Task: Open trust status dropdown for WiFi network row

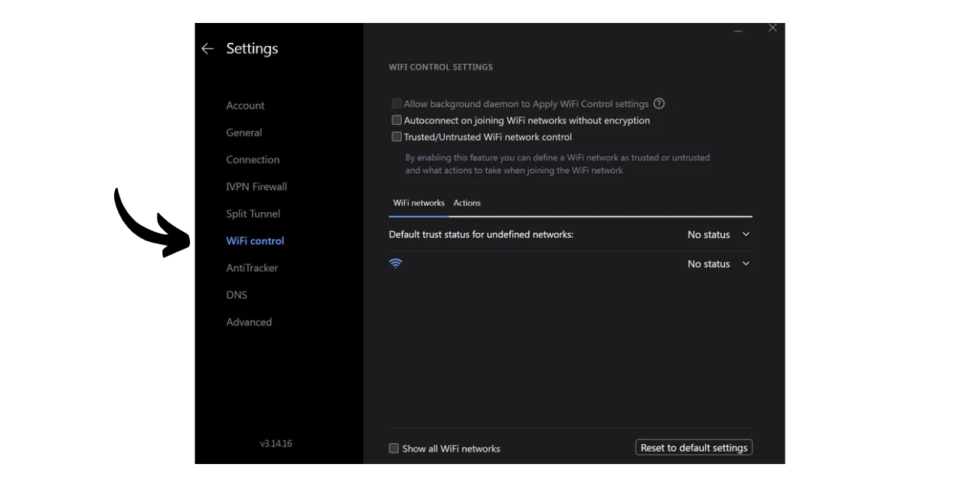Action: tap(719, 263)
